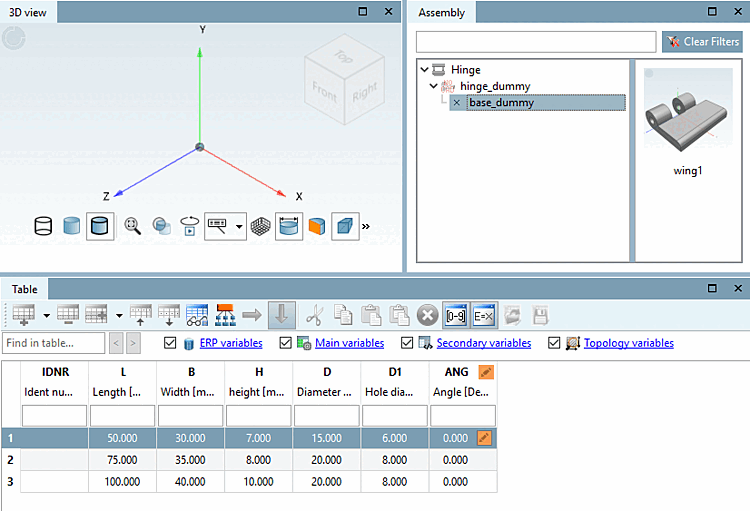The image size is (750, 511).
Task: Open the ERP variables link
Action: pyautogui.click(x=231, y=343)
